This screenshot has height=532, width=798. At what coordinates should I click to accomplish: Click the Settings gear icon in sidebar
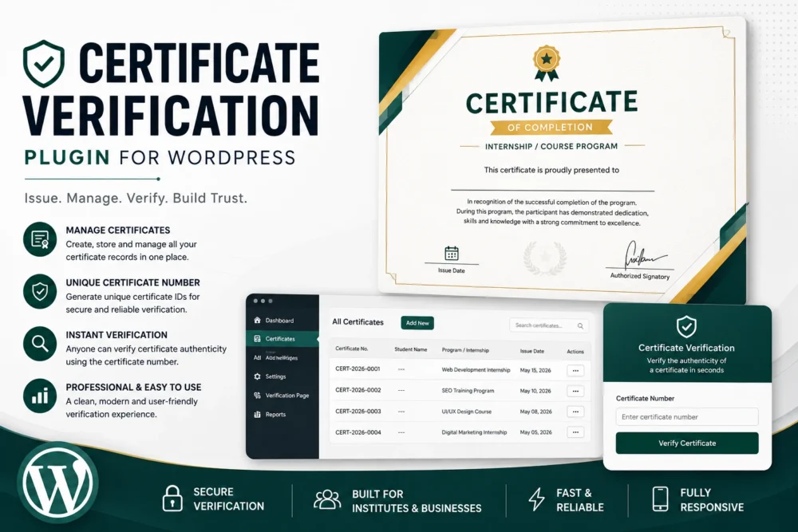coord(257,376)
